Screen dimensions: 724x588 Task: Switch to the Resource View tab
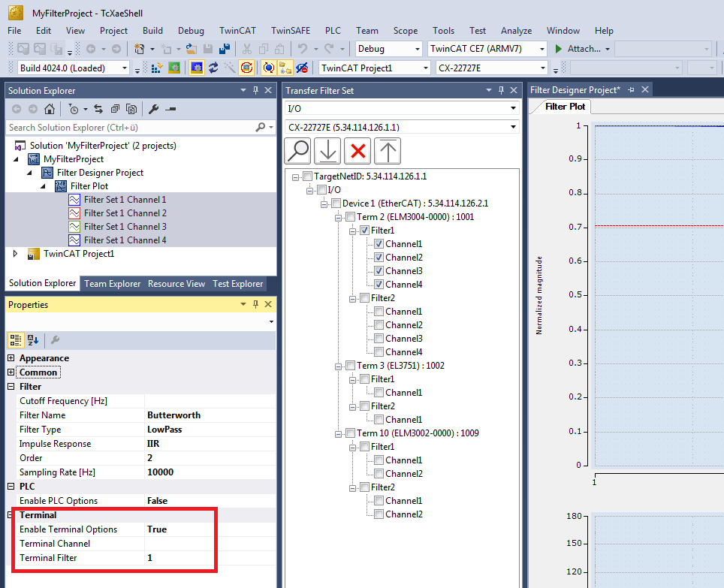[x=176, y=284]
